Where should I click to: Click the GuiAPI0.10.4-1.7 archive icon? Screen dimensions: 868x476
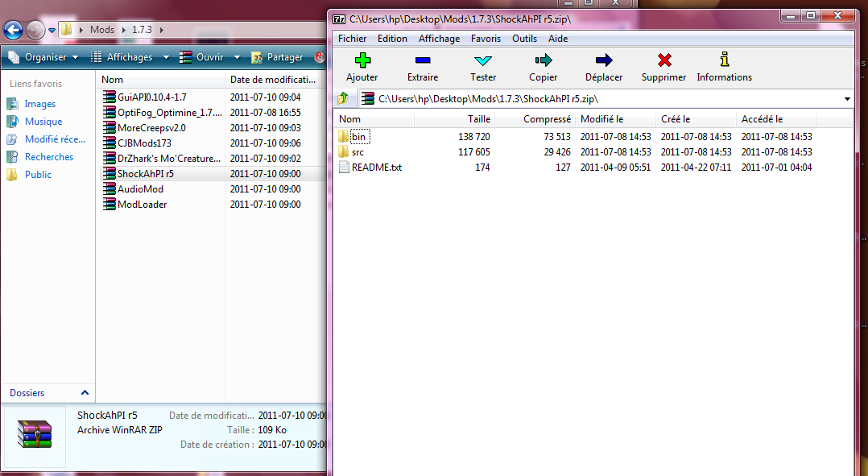109,97
